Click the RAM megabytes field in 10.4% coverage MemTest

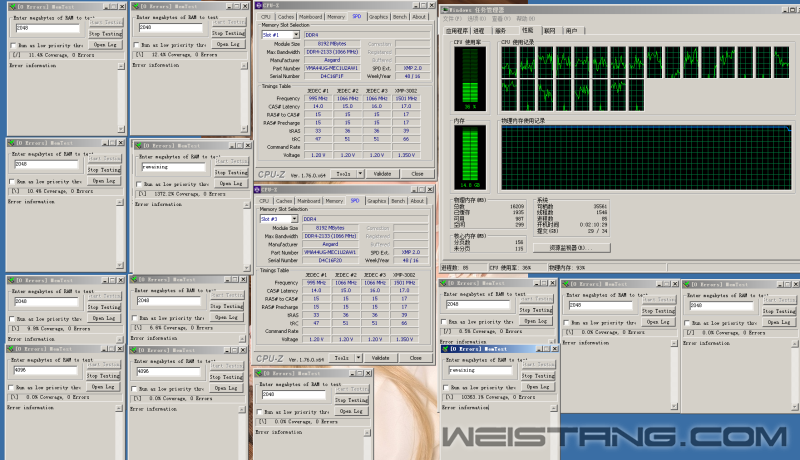48,165
